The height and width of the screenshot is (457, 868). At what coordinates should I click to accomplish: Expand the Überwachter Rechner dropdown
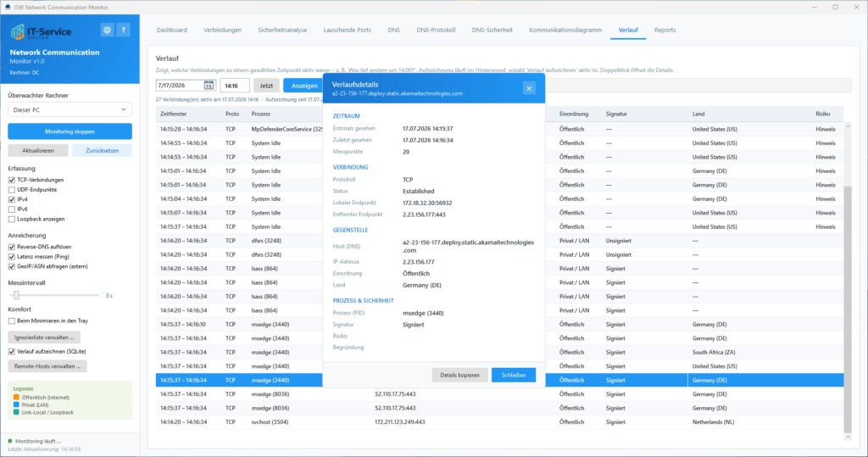(70, 109)
